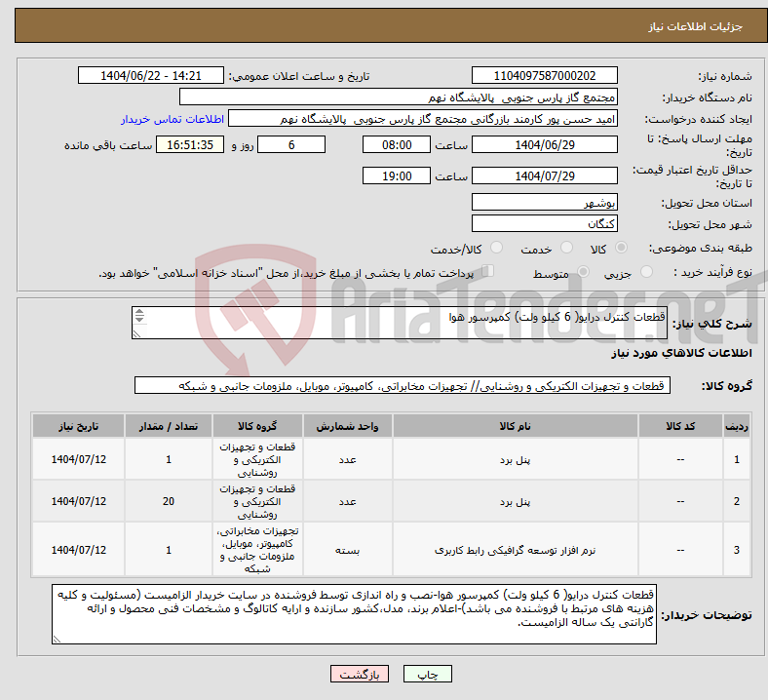Click the گروه کالا field
The height and width of the screenshot is (700, 768).
click(403, 385)
